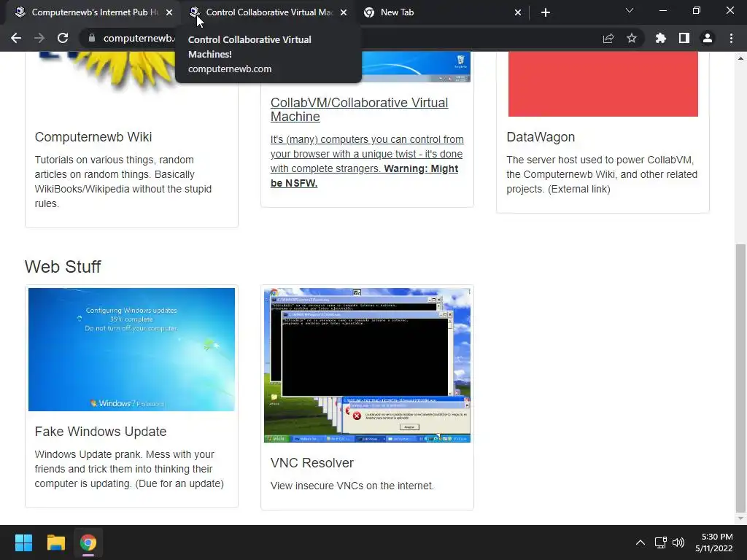Switch to the New Tab tab
Viewport: 747px width, 560px height.
pyautogui.click(x=442, y=12)
